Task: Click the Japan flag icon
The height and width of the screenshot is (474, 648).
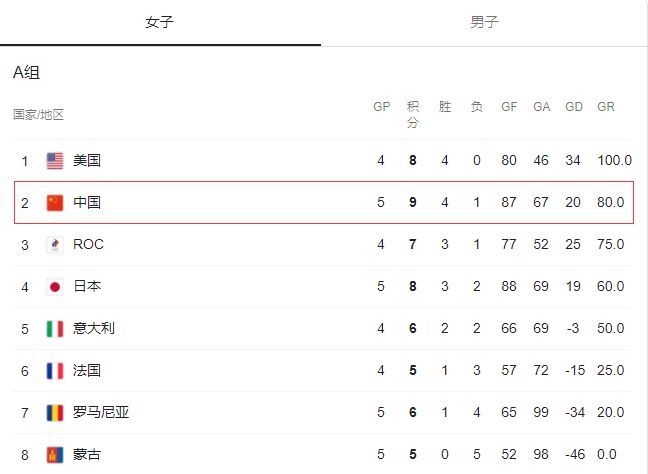Action: pyautogui.click(x=55, y=287)
